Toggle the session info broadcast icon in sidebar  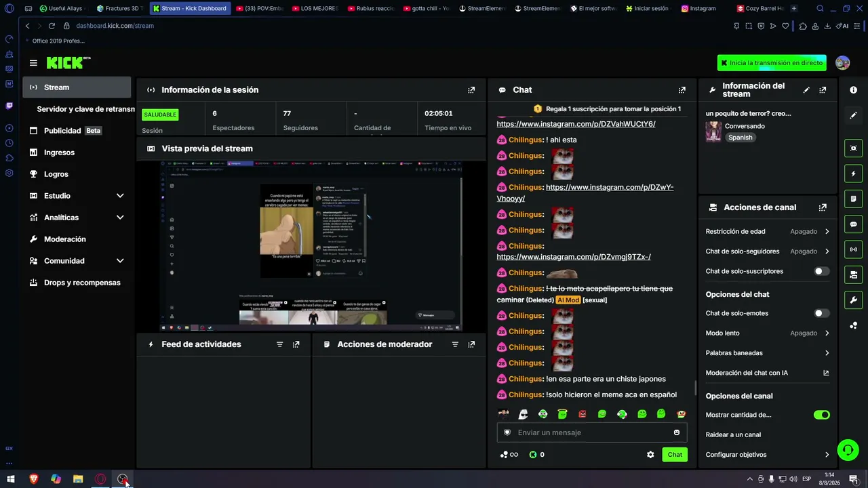853,249
